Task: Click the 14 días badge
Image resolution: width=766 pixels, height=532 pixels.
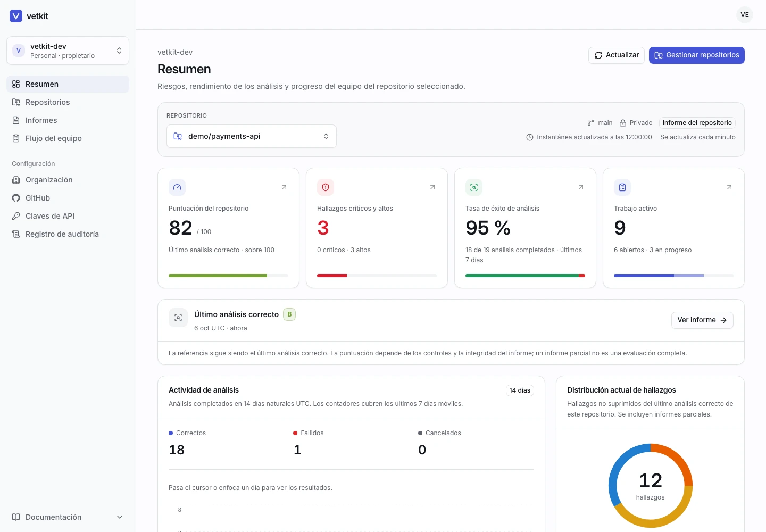Action: pyautogui.click(x=520, y=390)
